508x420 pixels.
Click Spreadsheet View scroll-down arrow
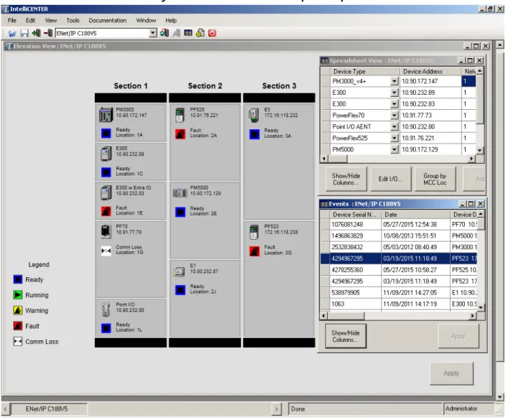pyautogui.click(x=480, y=150)
